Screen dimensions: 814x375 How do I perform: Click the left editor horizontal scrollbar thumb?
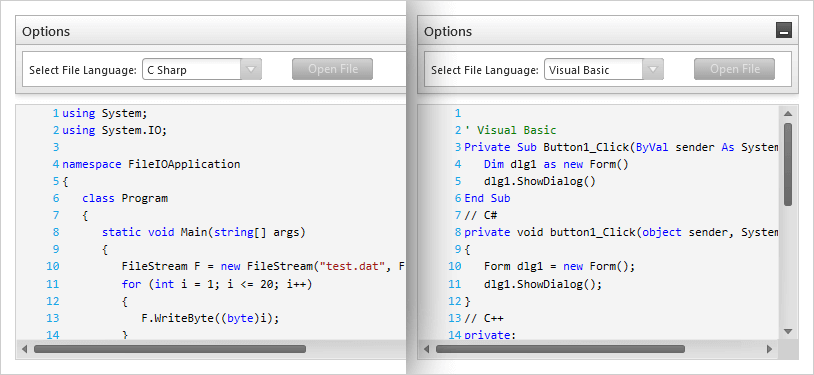(x=170, y=349)
